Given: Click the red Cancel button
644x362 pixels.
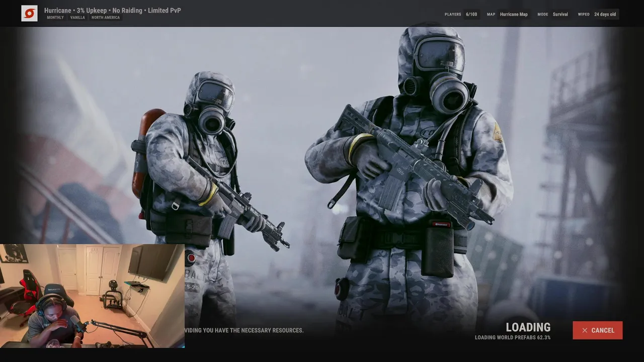Looking at the screenshot, I should tap(597, 330).
